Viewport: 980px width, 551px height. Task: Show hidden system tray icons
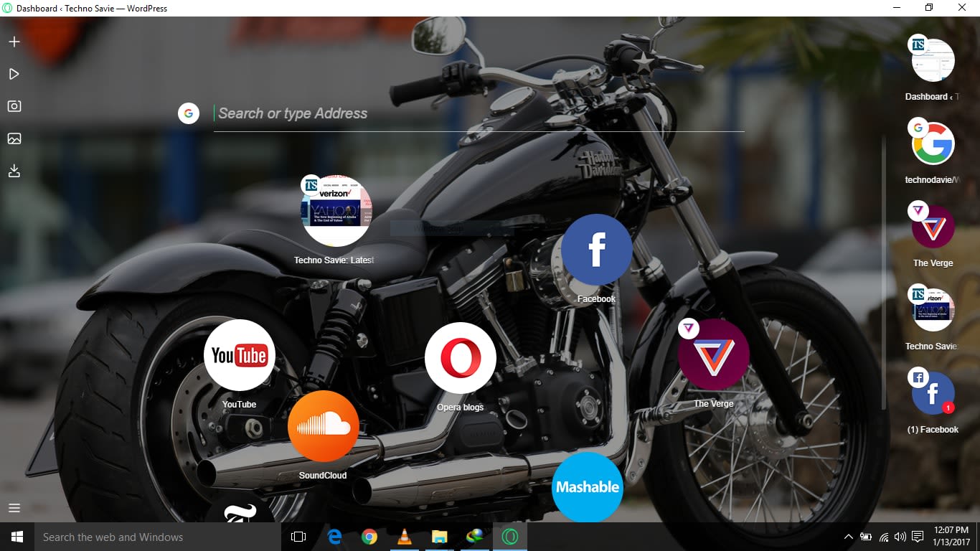849,537
